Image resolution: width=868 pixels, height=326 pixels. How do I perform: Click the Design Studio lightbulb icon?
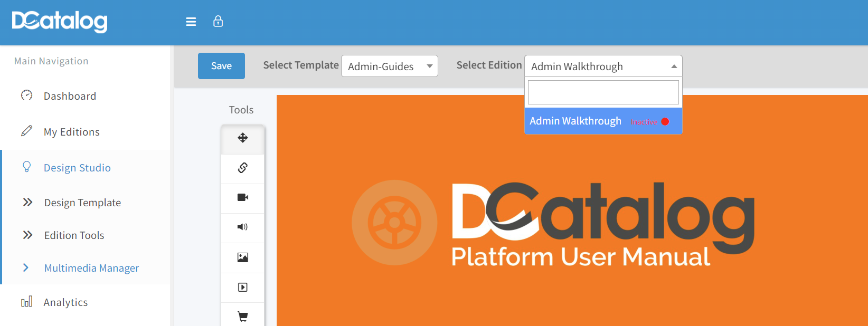pyautogui.click(x=26, y=167)
